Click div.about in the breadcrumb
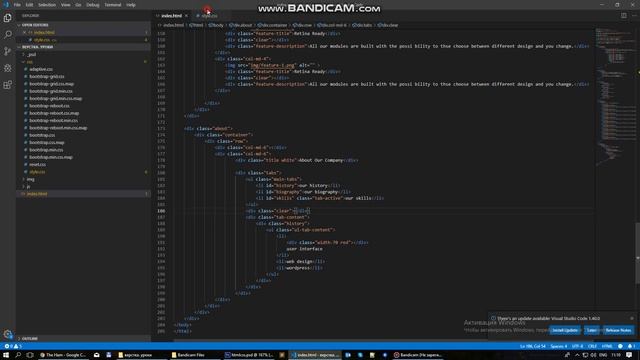Image resolution: width=640 pixels, height=360 pixels. click(x=241, y=25)
